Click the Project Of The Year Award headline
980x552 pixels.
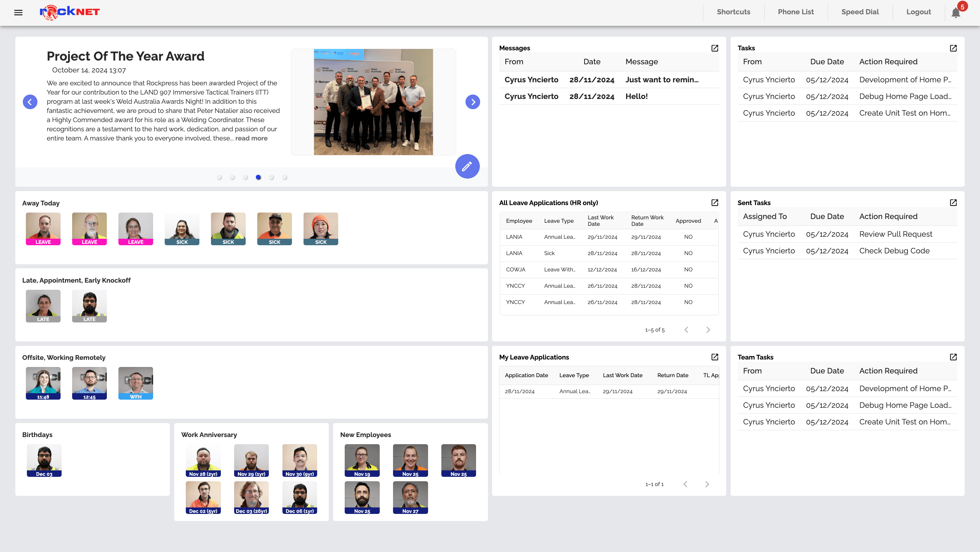[x=126, y=56]
